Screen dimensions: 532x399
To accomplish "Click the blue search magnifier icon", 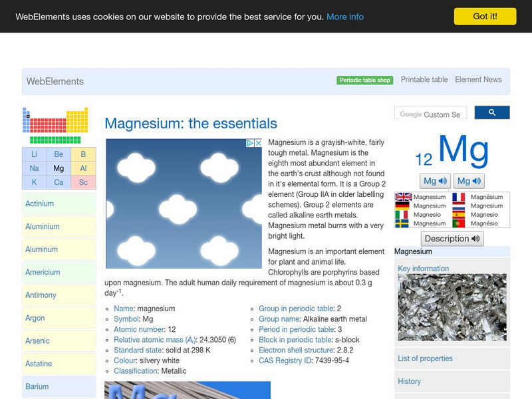I will coord(492,112).
